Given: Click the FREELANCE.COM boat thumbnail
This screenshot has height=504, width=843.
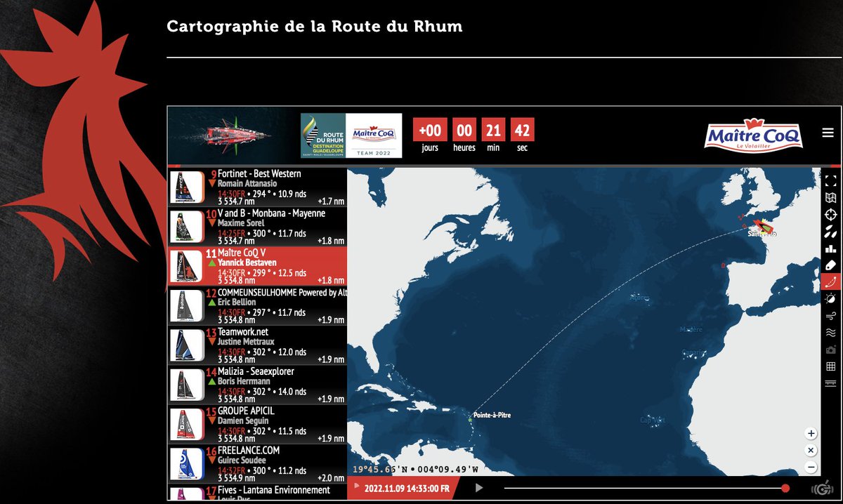Looking at the screenshot, I should [x=186, y=464].
